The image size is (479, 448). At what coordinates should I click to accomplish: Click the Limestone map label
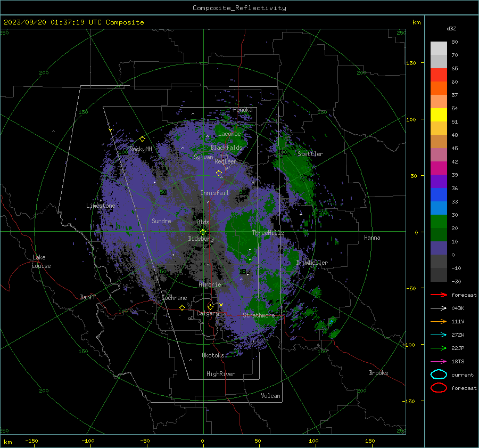(101, 206)
